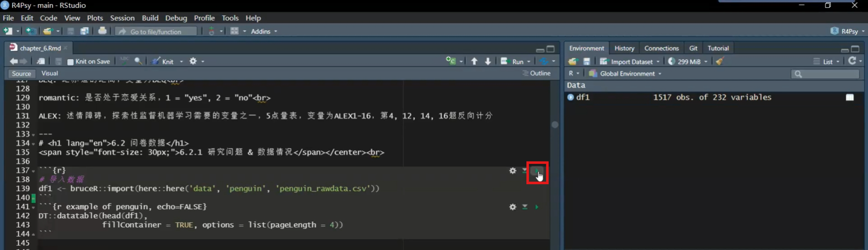
Task: Collapse the code chunk at line 137
Action: [x=34, y=171]
